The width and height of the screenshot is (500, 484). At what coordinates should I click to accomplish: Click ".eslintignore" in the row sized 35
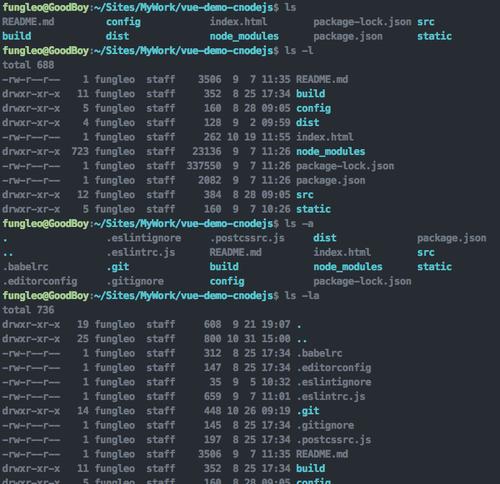coord(334,382)
